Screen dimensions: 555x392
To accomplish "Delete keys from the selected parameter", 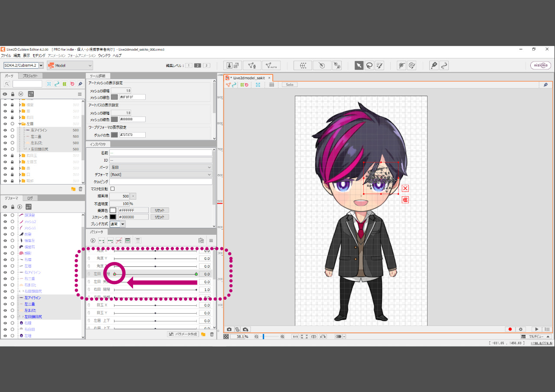I will [x=119, y=240].
